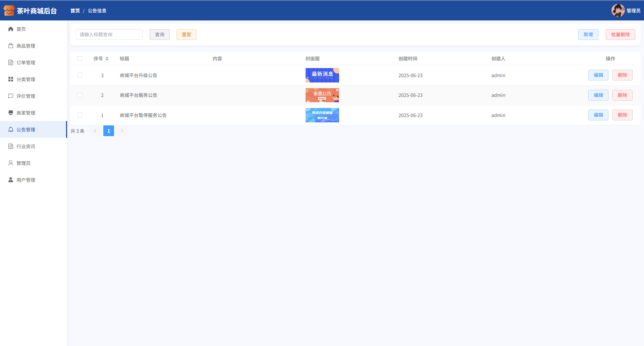Navigate to 首页 in breadcrumb
The image size is (644, 346).
[75, 11]
